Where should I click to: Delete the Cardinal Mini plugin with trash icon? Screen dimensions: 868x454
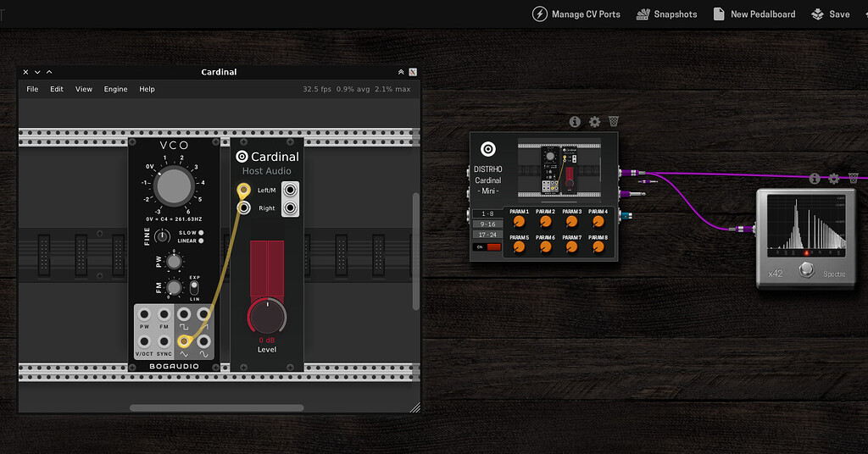614,122
